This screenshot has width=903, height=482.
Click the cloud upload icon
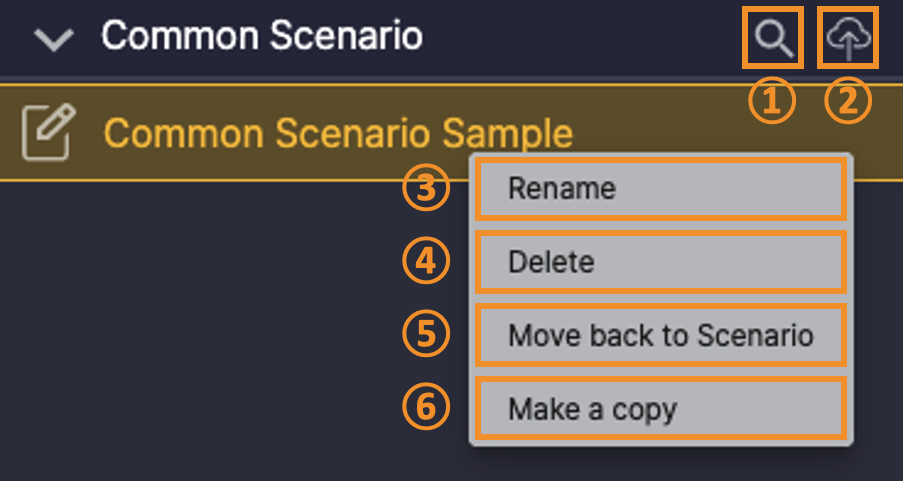coord(848,38)
